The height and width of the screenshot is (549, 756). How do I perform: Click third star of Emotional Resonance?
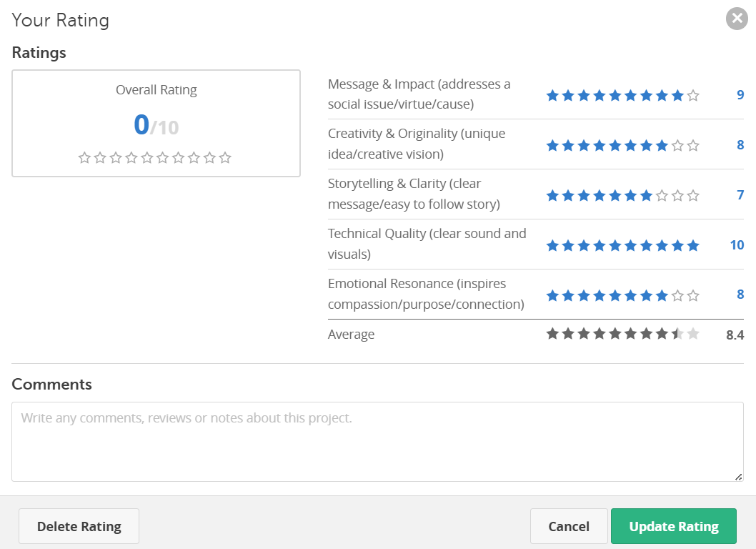coord(584,296)
